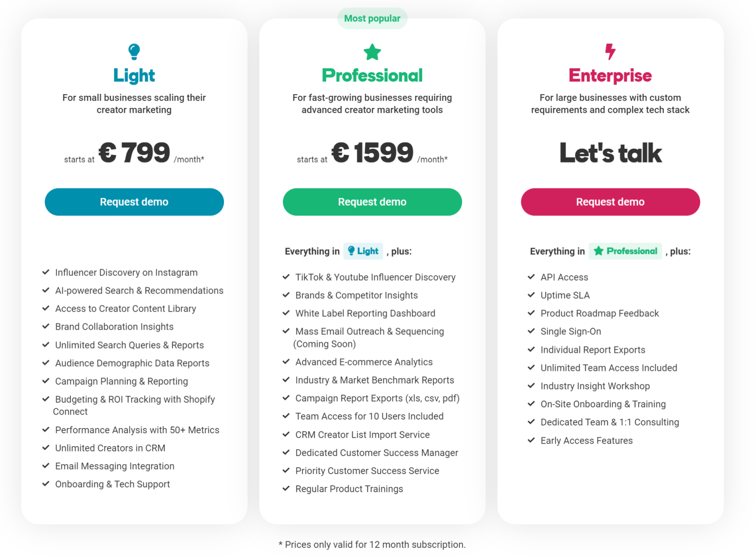Click checkmark beside API Access

(531, 277)
